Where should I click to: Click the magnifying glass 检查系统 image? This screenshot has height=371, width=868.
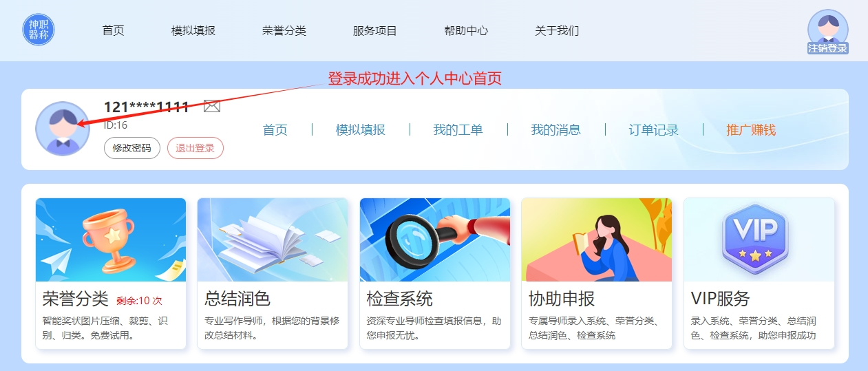click(x=435, y=240)
